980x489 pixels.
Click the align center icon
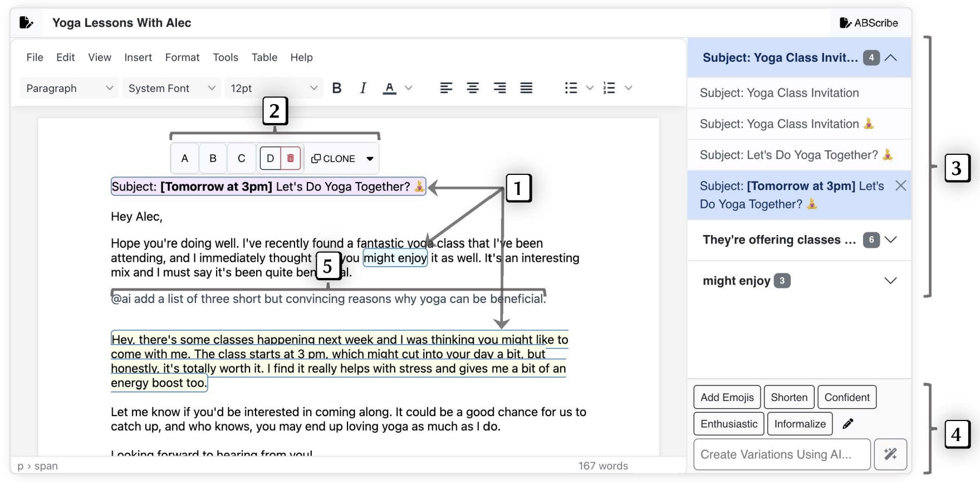(x=473, y=88)
